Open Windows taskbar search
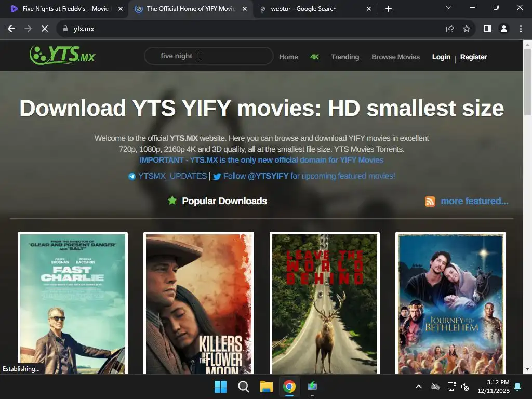532x399 pixels. tap(243, 387)
